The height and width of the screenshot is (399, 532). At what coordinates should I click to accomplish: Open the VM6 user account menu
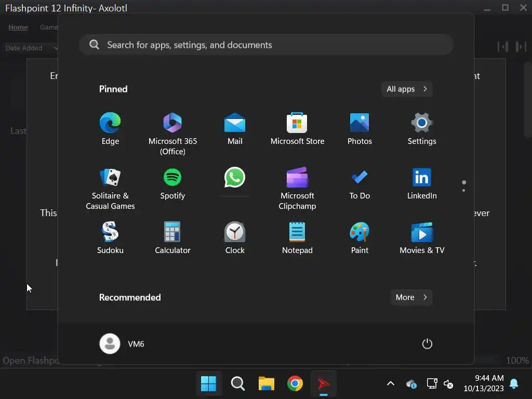(x=122, y=344)
